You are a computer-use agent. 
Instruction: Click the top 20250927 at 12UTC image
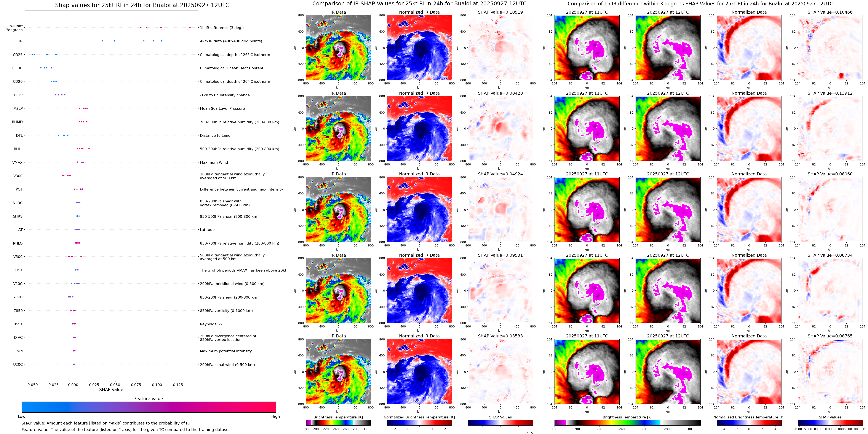point(668,48)
